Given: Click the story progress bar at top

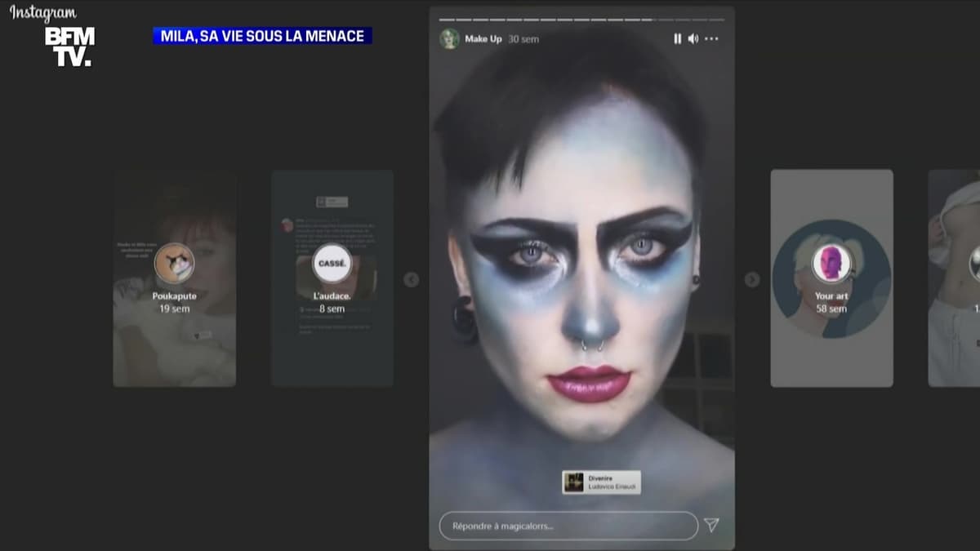Looking at the screenshot, I should tap(581, 19).
